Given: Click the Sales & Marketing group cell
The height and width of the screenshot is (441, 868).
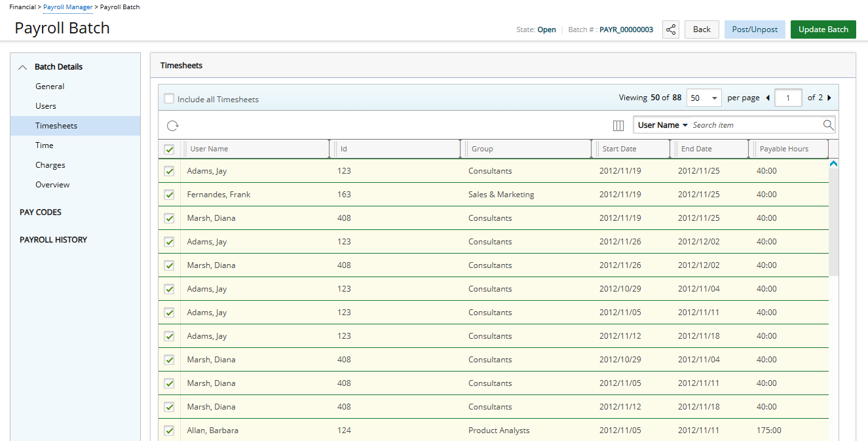Looking at the screenshot, I should coord(501,195).
